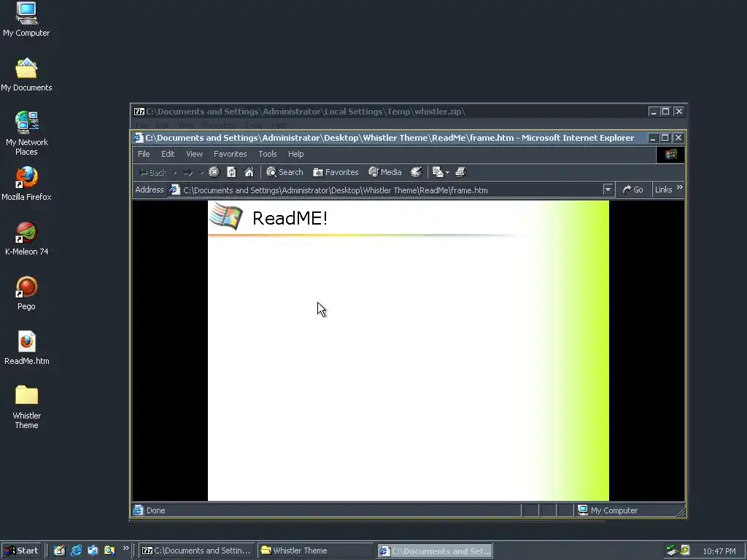Launch Internet Explorer from Quick Launch

[76, 551]
